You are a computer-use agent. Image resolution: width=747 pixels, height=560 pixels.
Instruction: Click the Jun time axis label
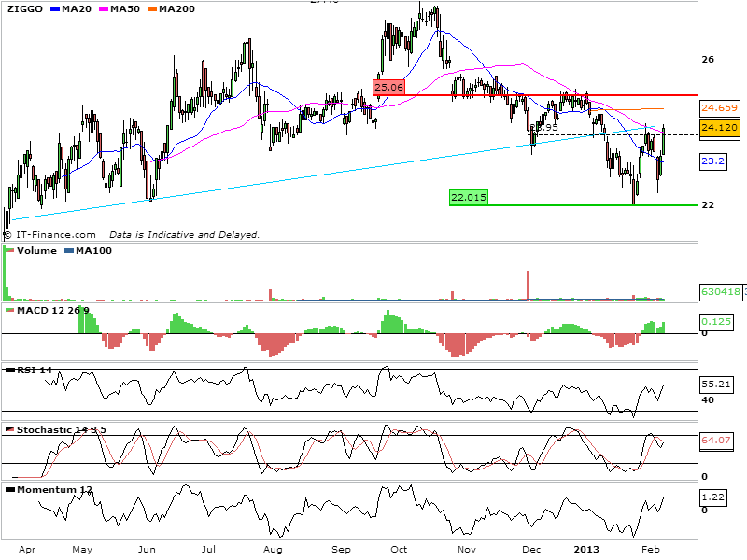(x=147, y=550)
